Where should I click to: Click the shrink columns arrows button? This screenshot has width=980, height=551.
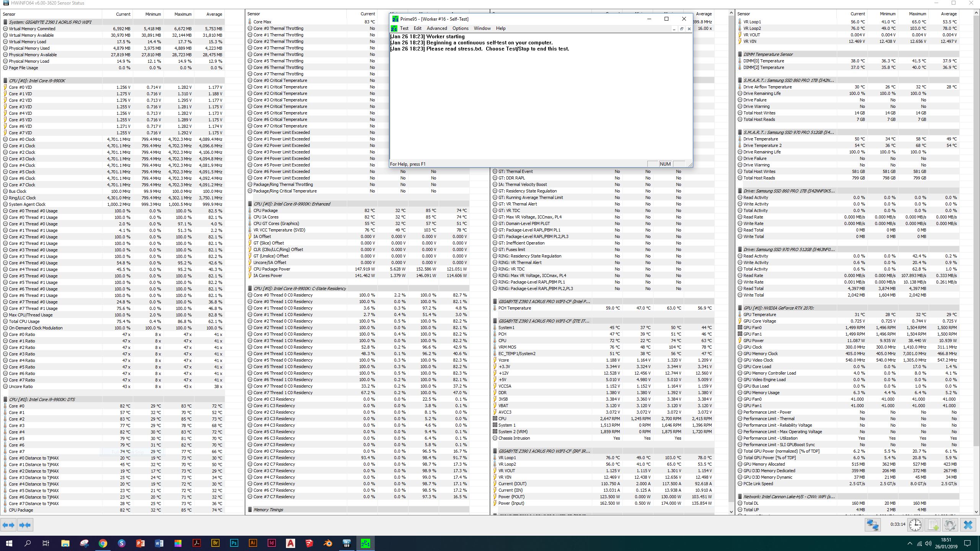(25, 525)
